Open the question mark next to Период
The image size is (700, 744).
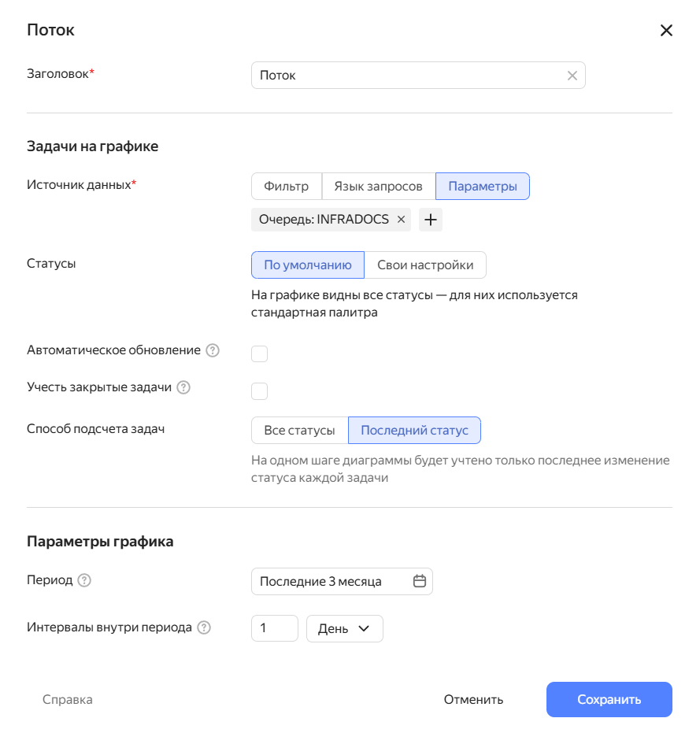point(84,580)
